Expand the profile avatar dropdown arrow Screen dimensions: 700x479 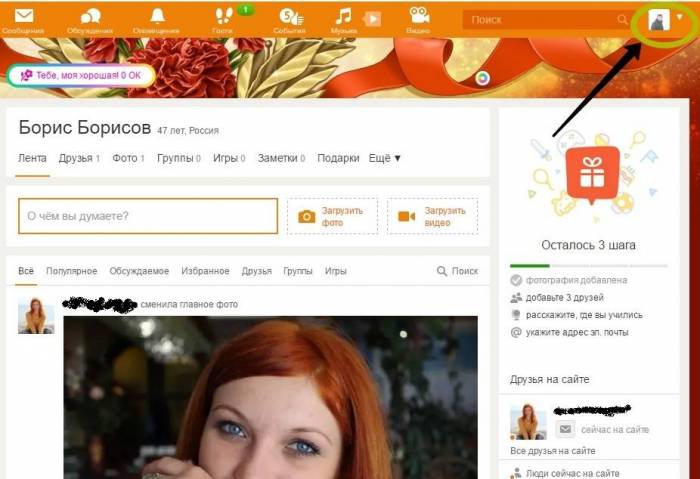[679, 17]
